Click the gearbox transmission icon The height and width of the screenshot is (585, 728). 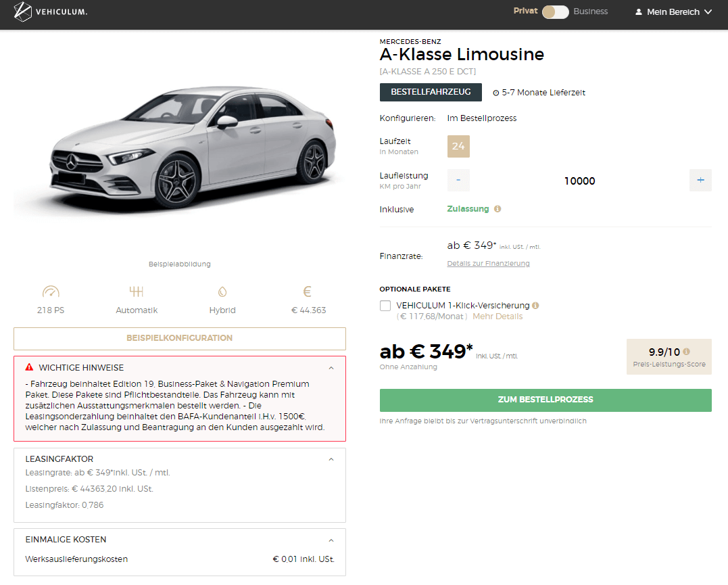[137, 291]
